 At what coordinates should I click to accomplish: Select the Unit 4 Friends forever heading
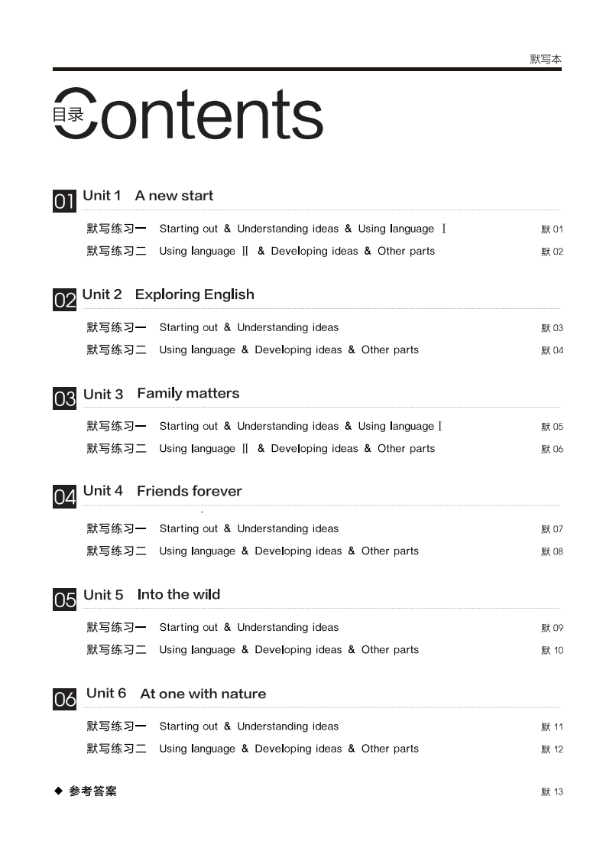pos(162,491)
